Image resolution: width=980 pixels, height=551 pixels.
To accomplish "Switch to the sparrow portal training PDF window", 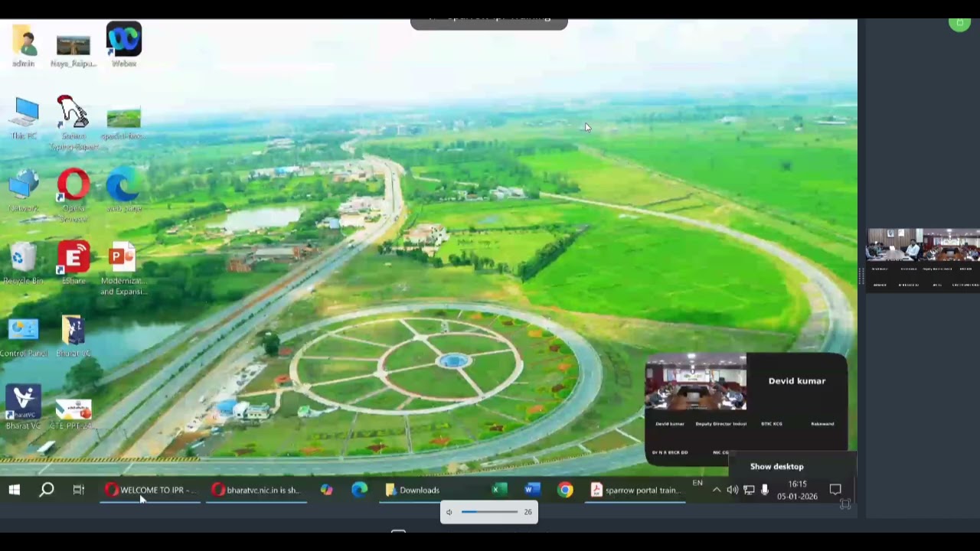I will tap(635, 490).
